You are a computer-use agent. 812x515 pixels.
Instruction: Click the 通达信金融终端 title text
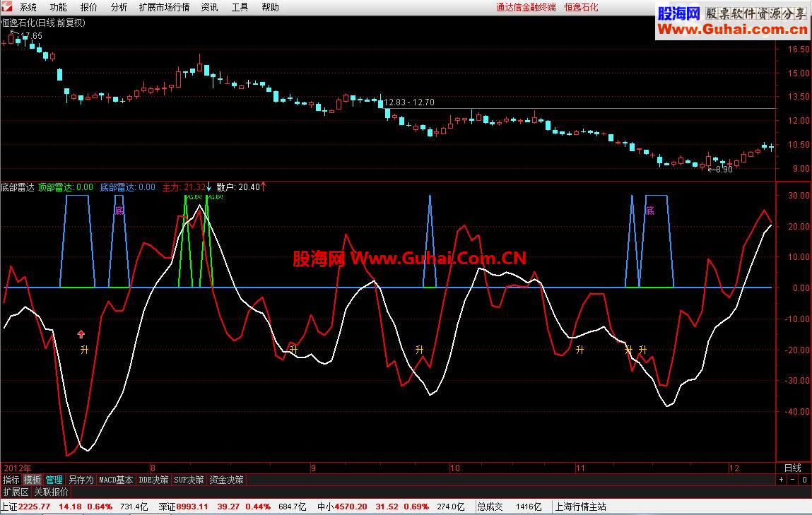[x=526, y=7]
